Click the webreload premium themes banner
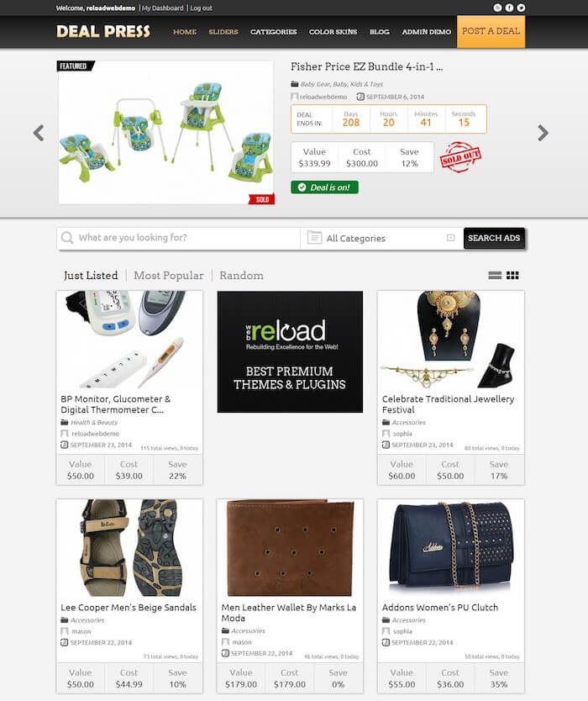Screen dimensions: 588x701 [x=290, y=352]
